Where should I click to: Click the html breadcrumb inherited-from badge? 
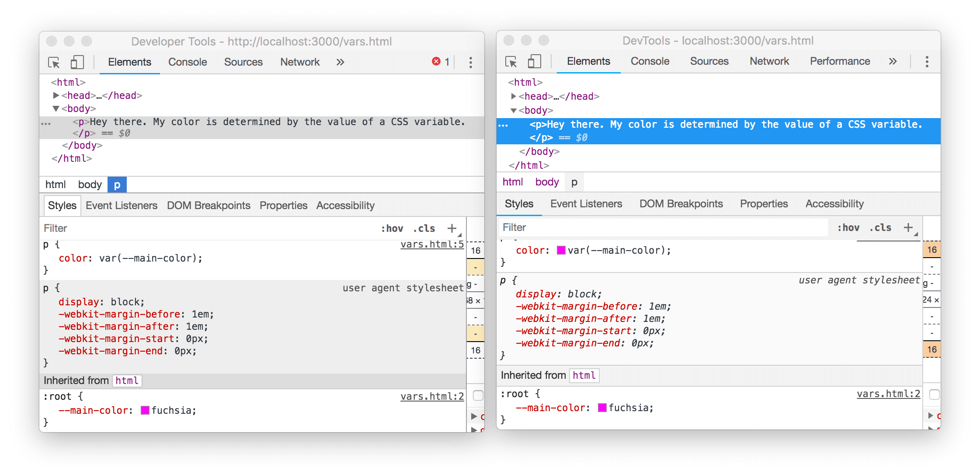click(x=127, y=380)
